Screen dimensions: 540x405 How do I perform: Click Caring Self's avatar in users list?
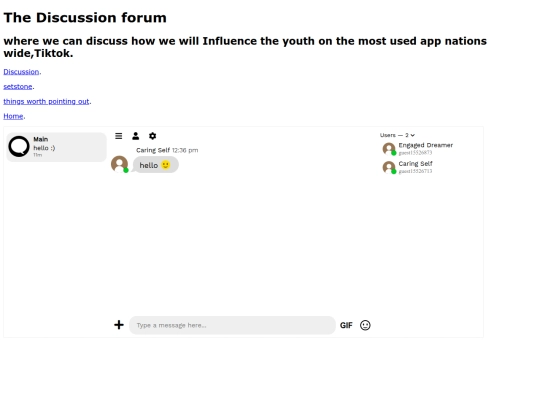389,167
